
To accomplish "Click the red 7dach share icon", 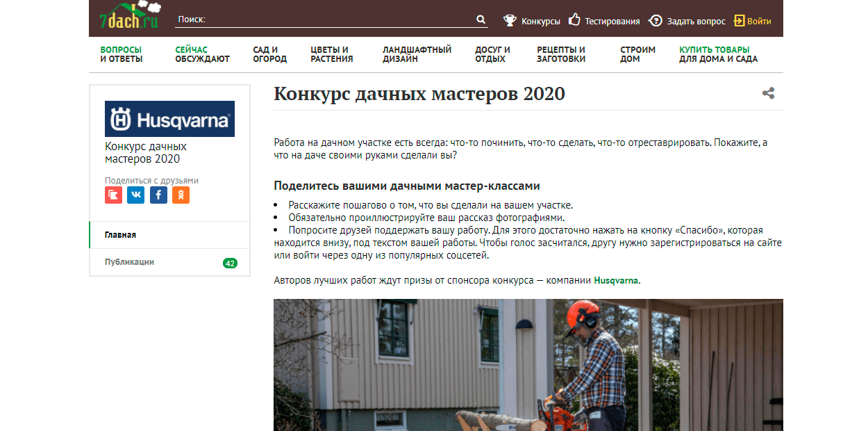I will point(113,195).
